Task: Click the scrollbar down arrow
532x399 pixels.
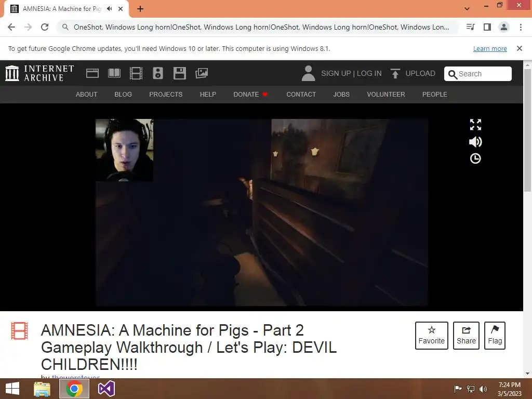Action: (x=528, y=374)
